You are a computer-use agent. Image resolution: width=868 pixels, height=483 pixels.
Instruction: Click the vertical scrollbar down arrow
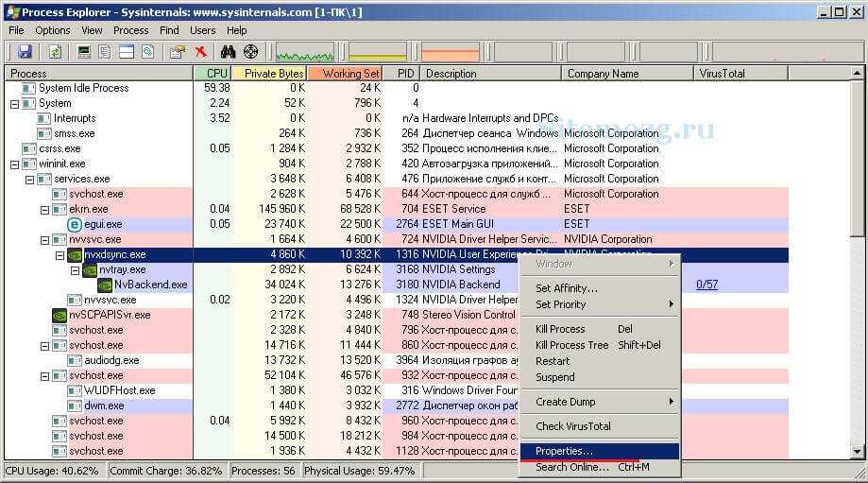click(857, 452)
